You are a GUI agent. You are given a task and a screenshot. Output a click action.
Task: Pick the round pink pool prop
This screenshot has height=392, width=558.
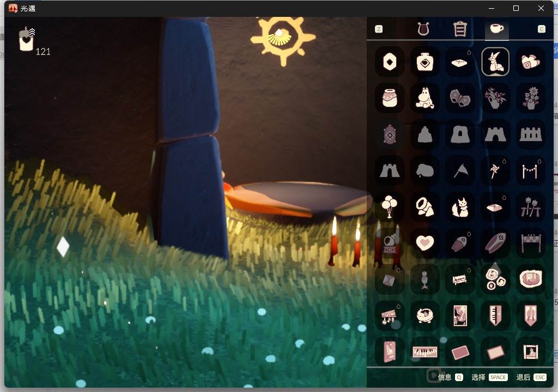pos(531,280)
